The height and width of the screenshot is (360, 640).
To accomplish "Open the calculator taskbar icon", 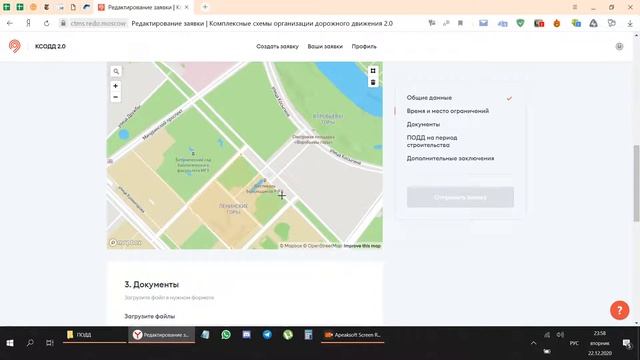I will point(309,335).
